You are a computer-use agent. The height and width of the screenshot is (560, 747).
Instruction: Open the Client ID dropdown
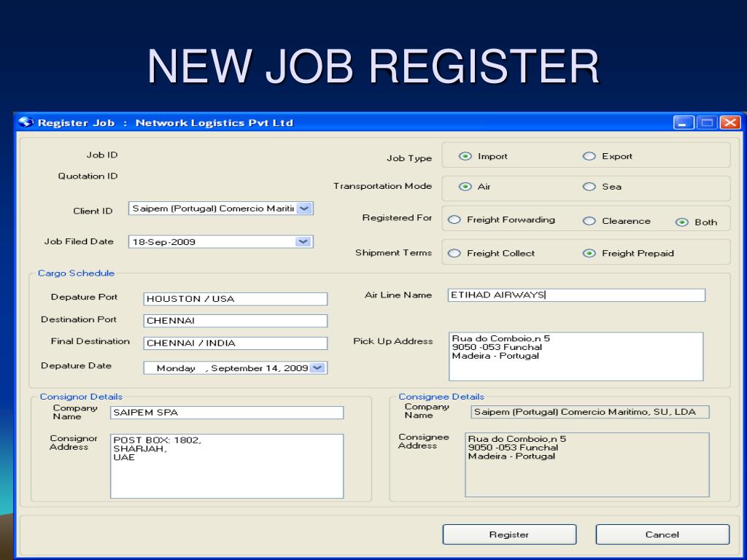(304, 209)
